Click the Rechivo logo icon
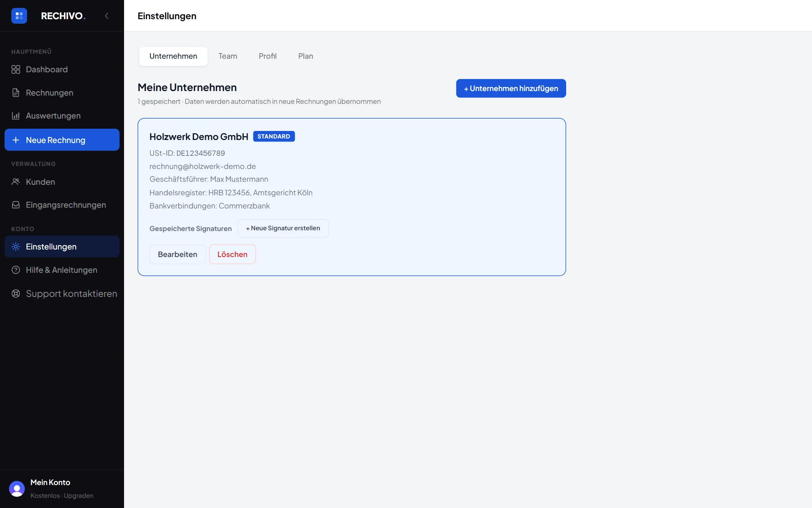812x508 pixels. pyautogui.click(x=19, y=16)
